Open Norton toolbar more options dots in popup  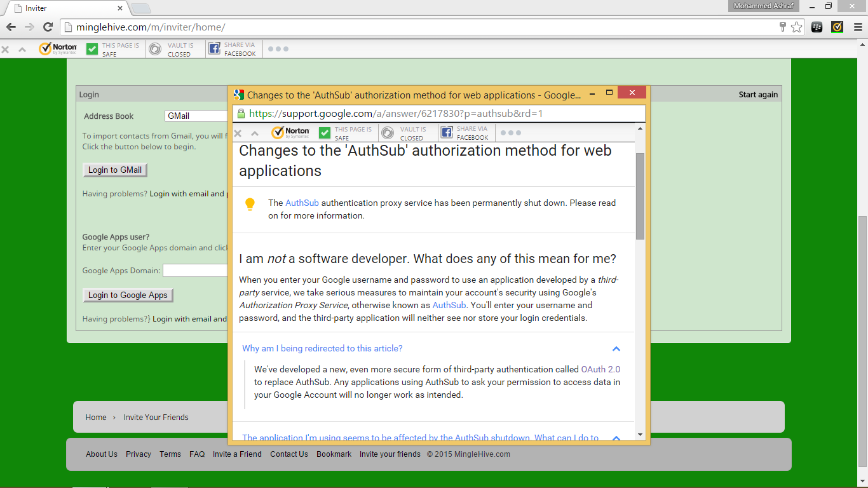[x=510, y=133]
